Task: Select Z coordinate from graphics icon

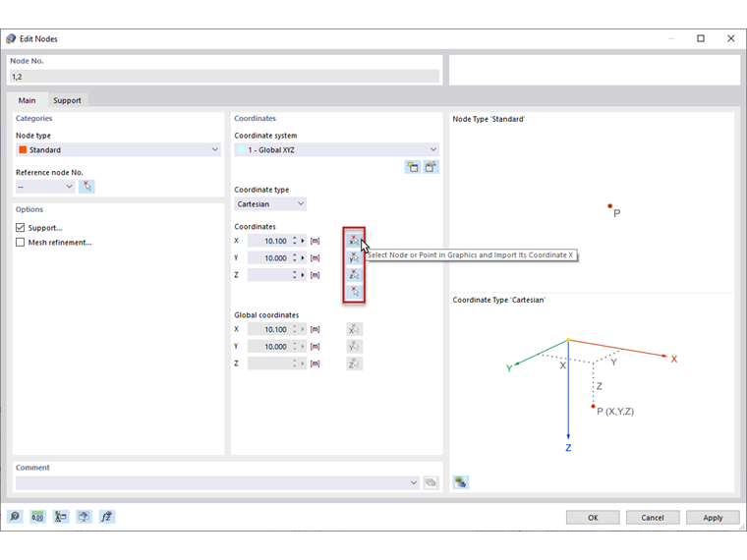Action: [x=354, y=275]
